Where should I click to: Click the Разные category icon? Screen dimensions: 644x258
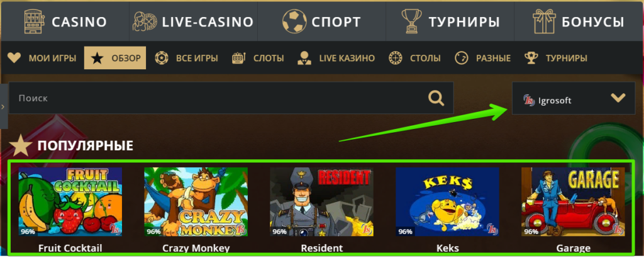(462, 58)
